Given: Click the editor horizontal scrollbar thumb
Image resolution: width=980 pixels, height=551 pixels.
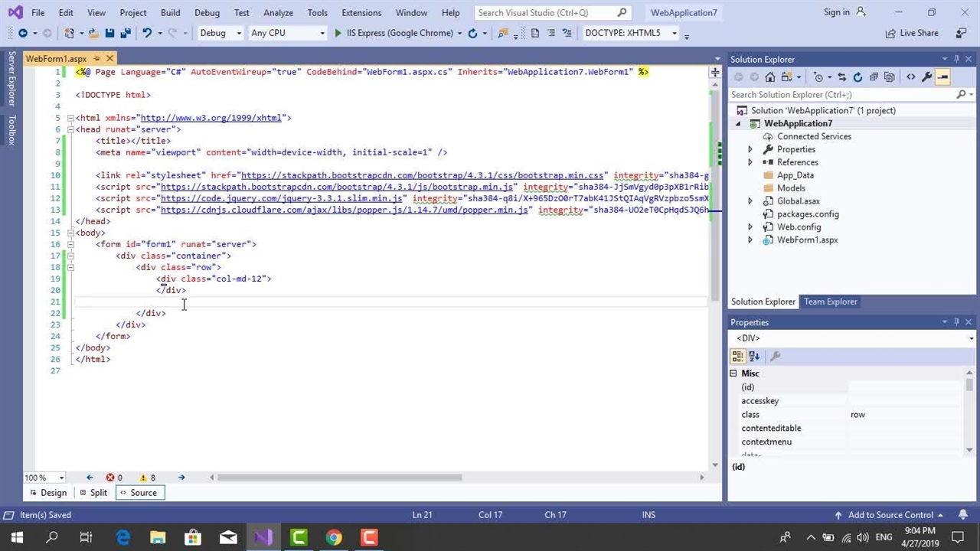Looking at the screenshot, I should pyautogui.click(x=339, y=478).
